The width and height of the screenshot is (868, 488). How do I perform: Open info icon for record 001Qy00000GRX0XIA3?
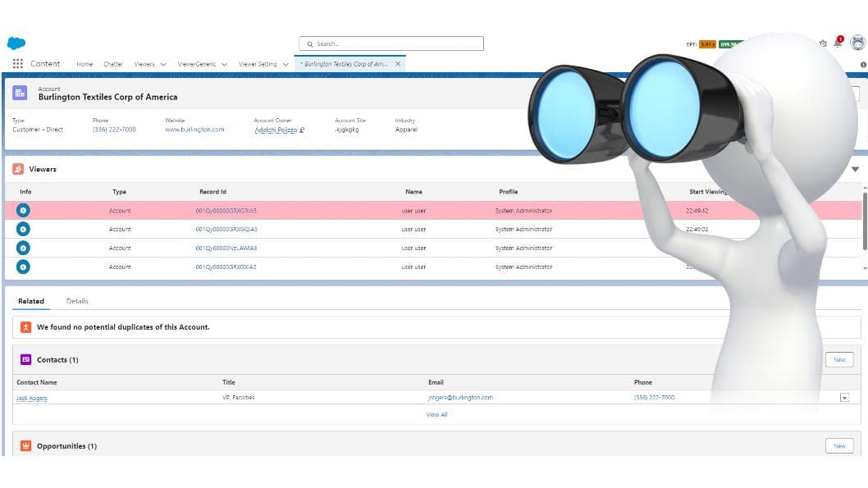tap(23, 267)
